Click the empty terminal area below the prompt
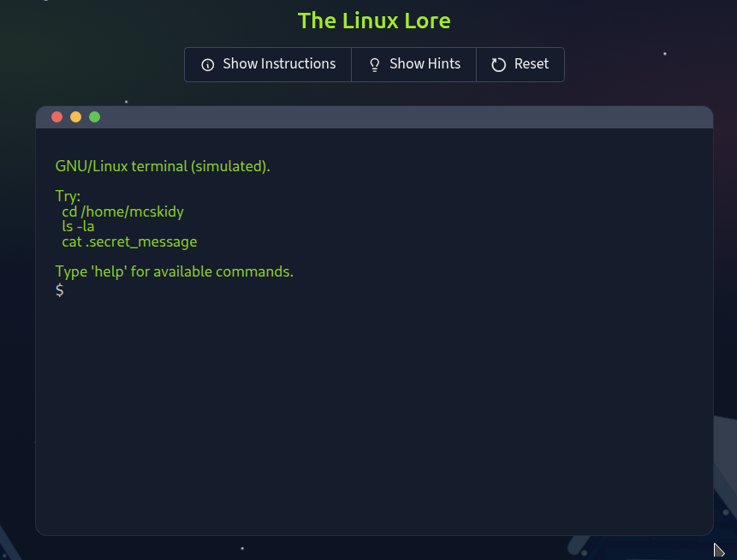 [x=374, y=411]
